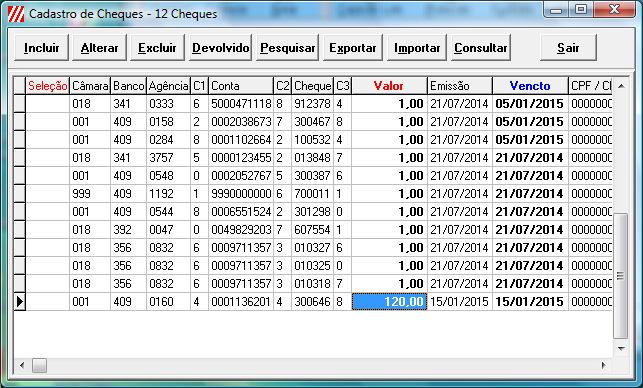Click the horizontal scrollbar right arrow
The width and height of the screenshot is (643, 388).
[604, 365]
